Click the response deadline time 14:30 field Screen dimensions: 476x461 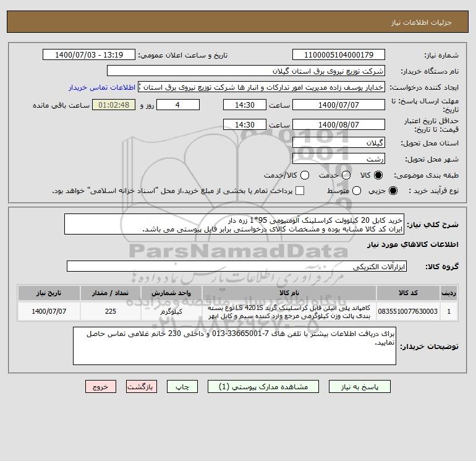(x=245, y=105)
